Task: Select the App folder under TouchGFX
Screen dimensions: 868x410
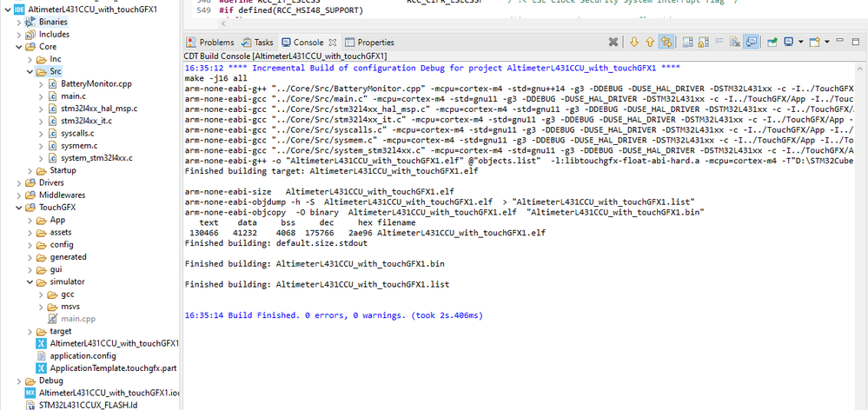Action: [x=50, y=220]
